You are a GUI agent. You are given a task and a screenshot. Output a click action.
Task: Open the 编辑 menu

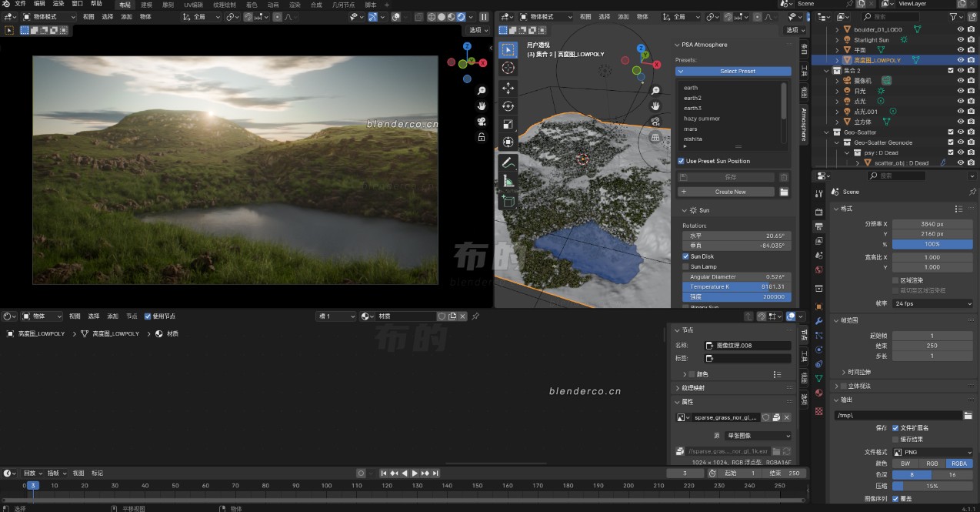coord(39,4)
